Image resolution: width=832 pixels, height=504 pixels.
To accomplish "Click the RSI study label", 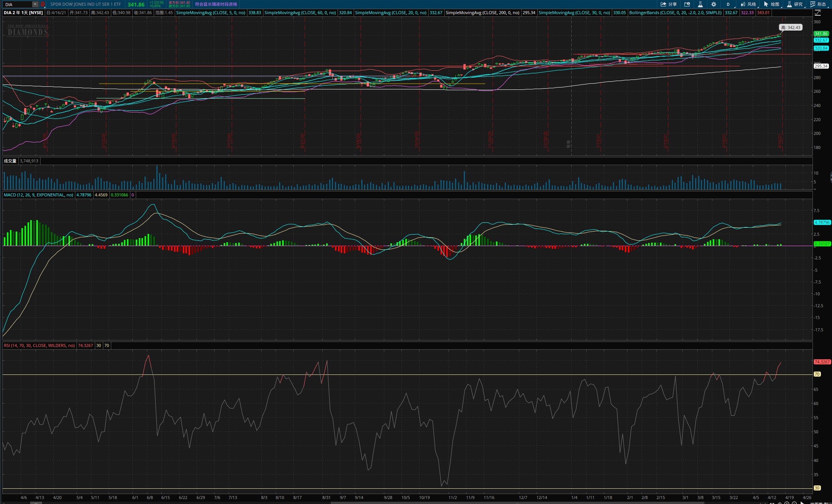I will [x=39, y=345].
